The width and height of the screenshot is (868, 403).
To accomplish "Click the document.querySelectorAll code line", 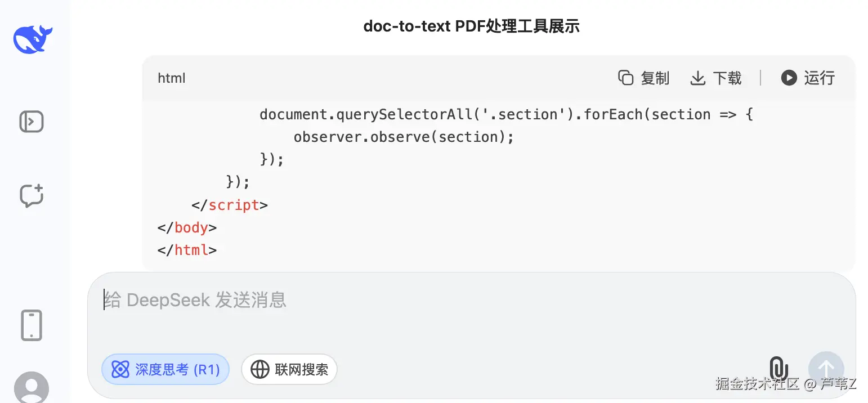I will (x=506, y=115).
